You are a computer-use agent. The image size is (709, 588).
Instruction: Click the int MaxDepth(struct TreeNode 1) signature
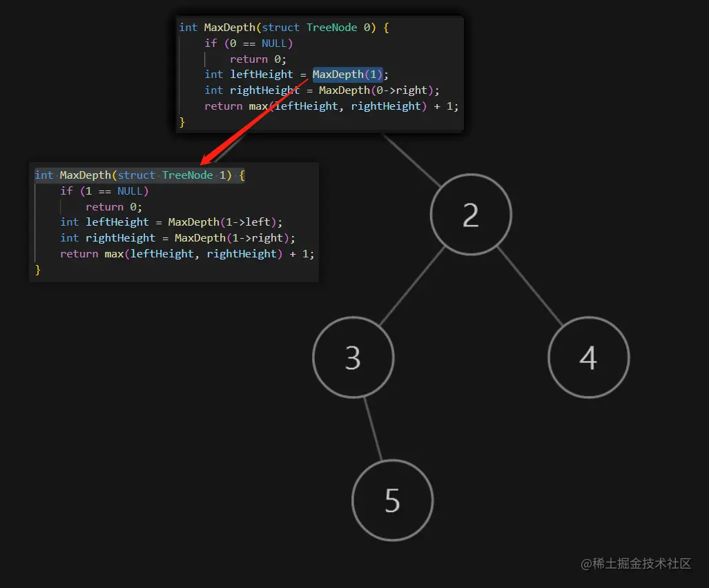(x=138, y=175)
